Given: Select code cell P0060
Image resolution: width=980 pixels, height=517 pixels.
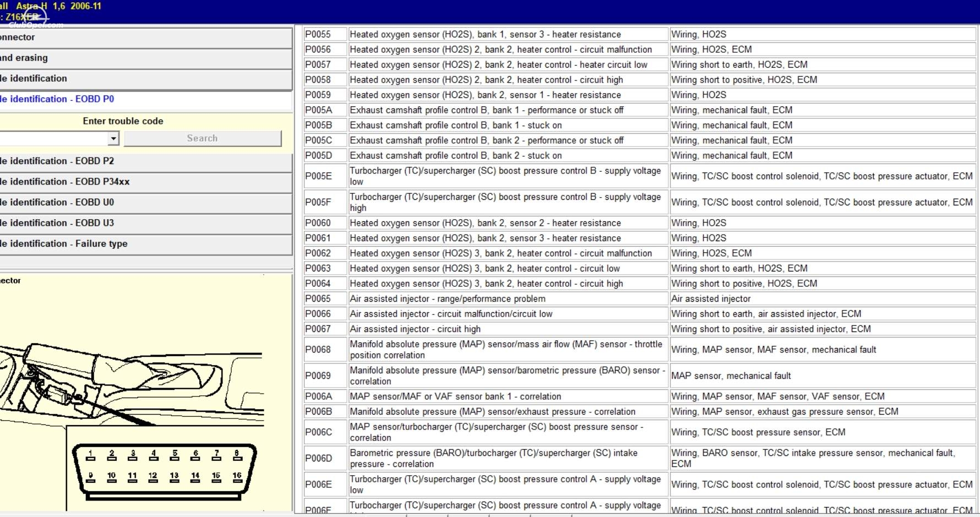Looking at the screenshot, I should (x=325, y=223).
